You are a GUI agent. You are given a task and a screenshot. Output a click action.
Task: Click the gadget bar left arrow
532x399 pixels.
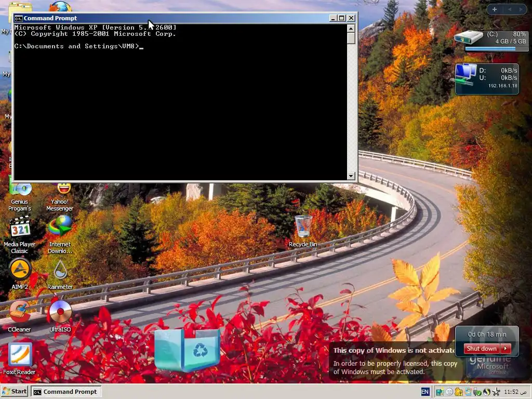[x=510, y=9]
